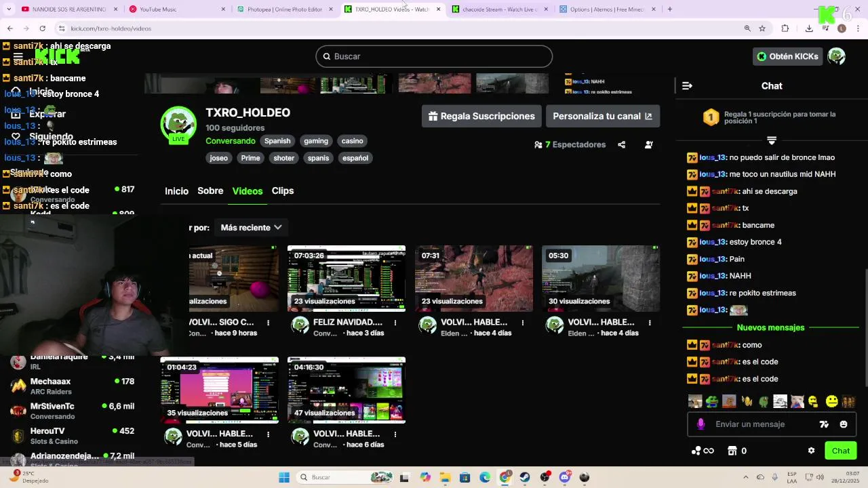
Task: Open the 04:16:30 video thumbnail
Action: [x=347, y=390]
